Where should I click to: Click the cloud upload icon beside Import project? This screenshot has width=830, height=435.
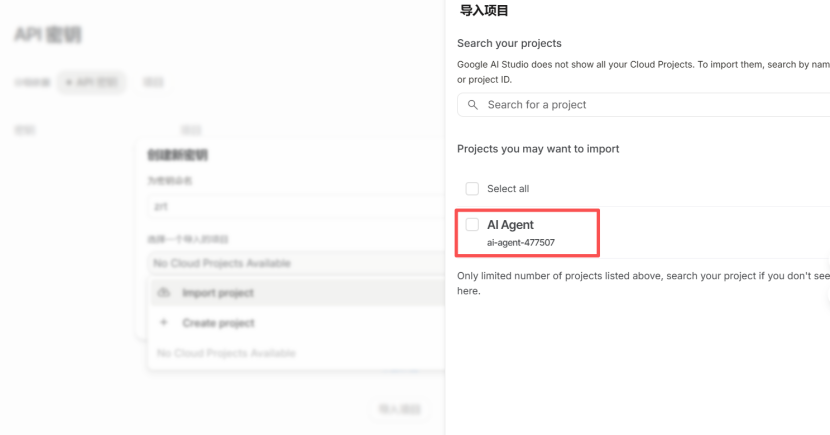pyautogui.click(x=165, y=293)
